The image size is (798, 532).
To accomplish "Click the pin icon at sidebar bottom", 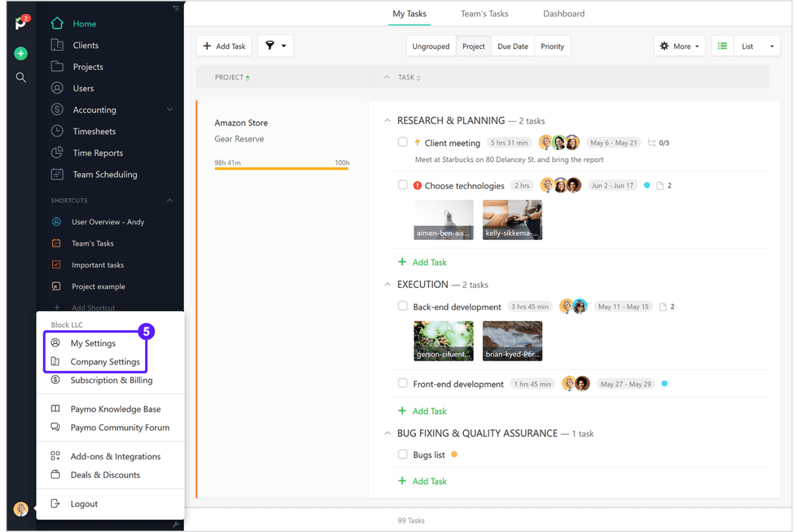I will pos(176,524).
